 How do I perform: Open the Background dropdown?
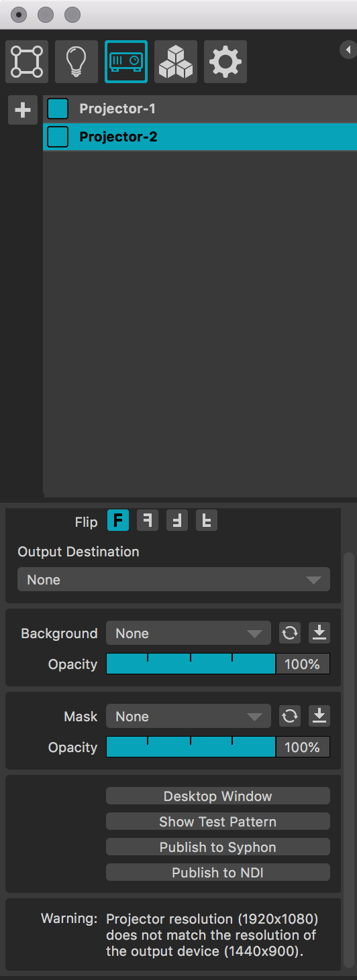189,633
